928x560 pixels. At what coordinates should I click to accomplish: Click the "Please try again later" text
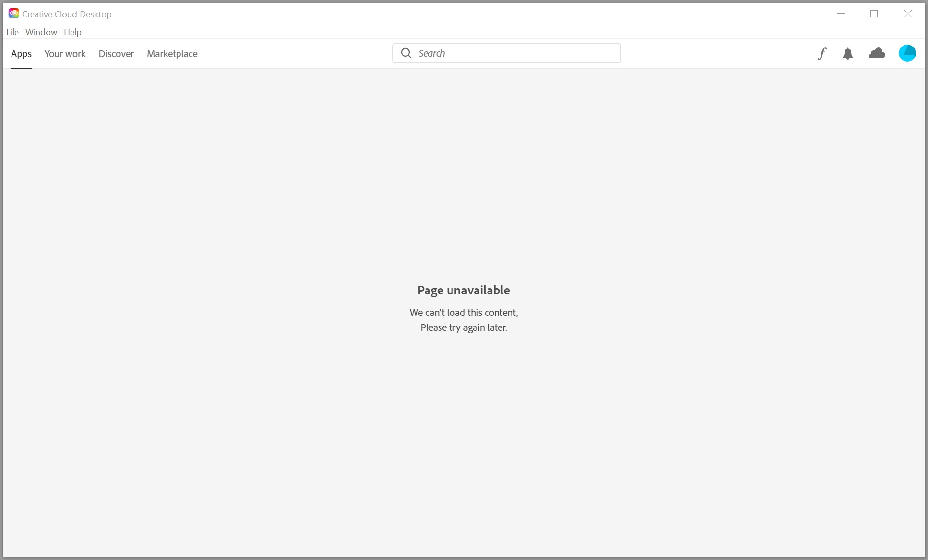464,327
